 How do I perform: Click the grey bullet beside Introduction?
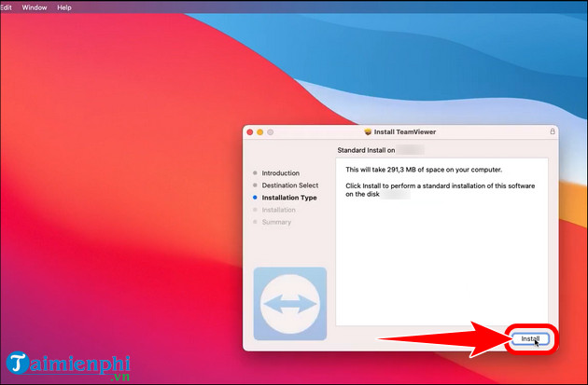click(255, 173)
